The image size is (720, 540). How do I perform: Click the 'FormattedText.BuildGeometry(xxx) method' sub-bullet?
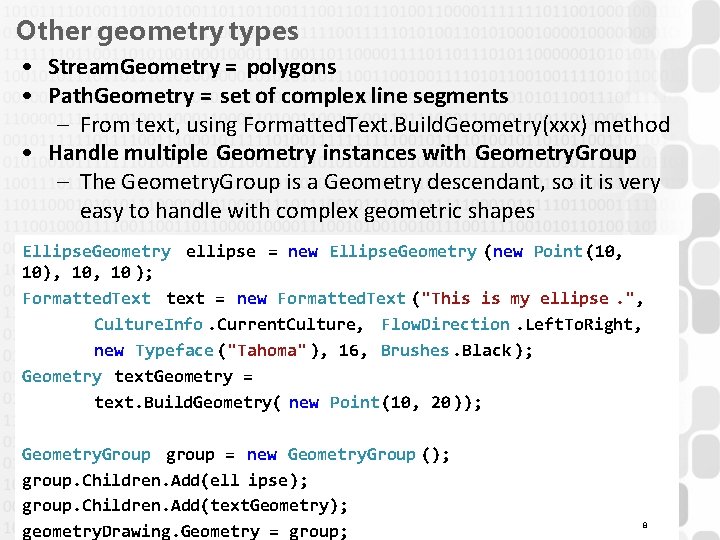coord(375,125)
